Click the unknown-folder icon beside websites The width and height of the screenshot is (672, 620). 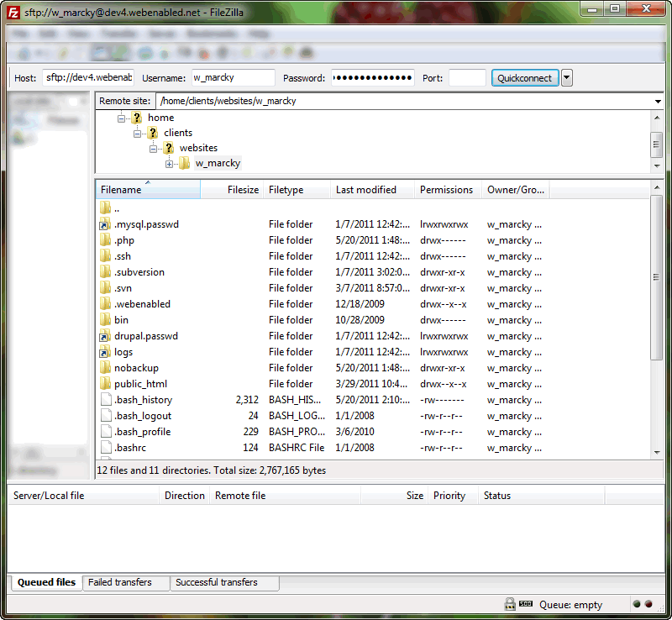click(169, 148)
